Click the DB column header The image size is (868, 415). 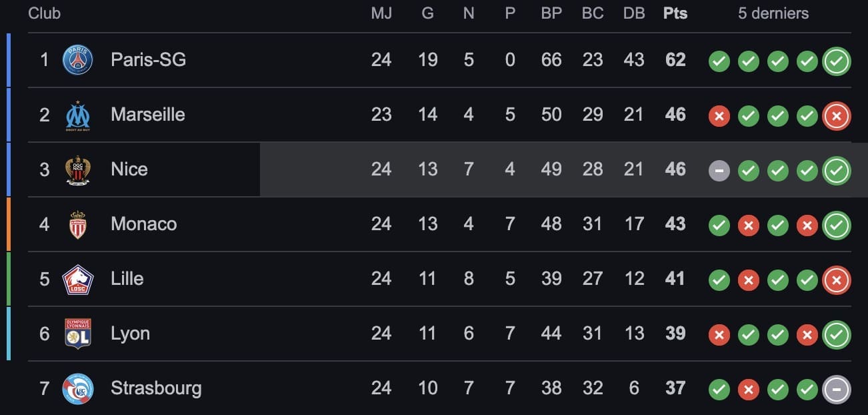coord(634,13)
